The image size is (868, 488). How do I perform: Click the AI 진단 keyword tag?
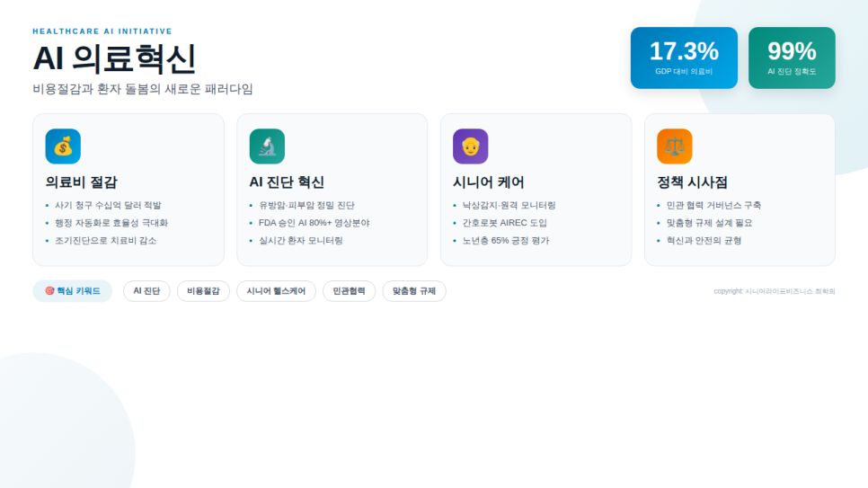pyautogui.click(x=146, y=291)
